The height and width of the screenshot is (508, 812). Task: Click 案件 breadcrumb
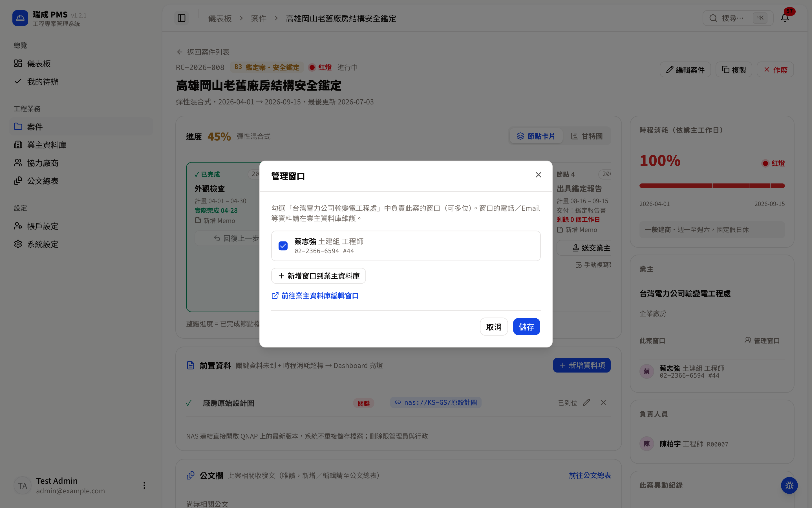pyautogui.click(x=258, y=18)
